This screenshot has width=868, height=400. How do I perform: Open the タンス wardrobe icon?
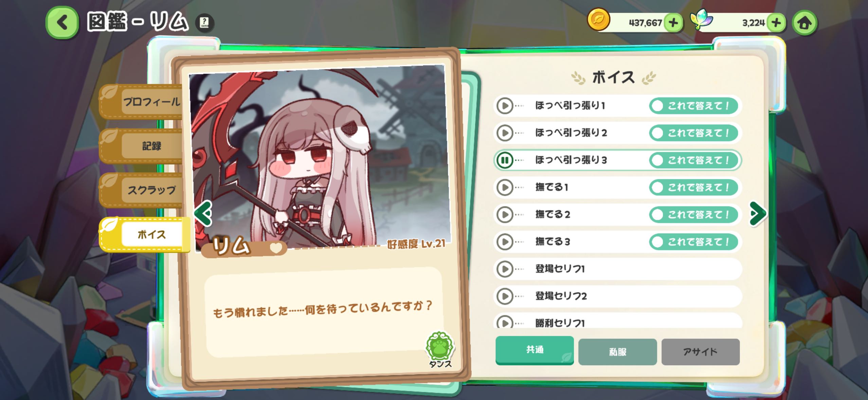[440, 350]
